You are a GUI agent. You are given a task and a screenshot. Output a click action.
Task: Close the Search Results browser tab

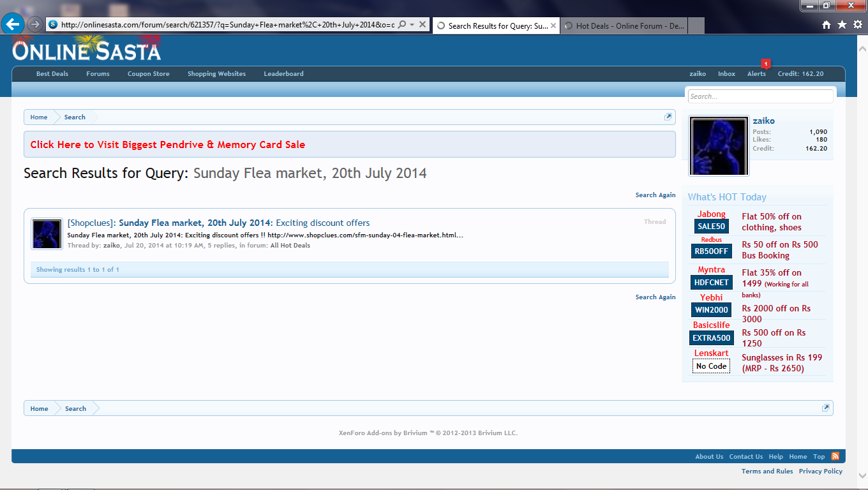[x=553, y=26]
